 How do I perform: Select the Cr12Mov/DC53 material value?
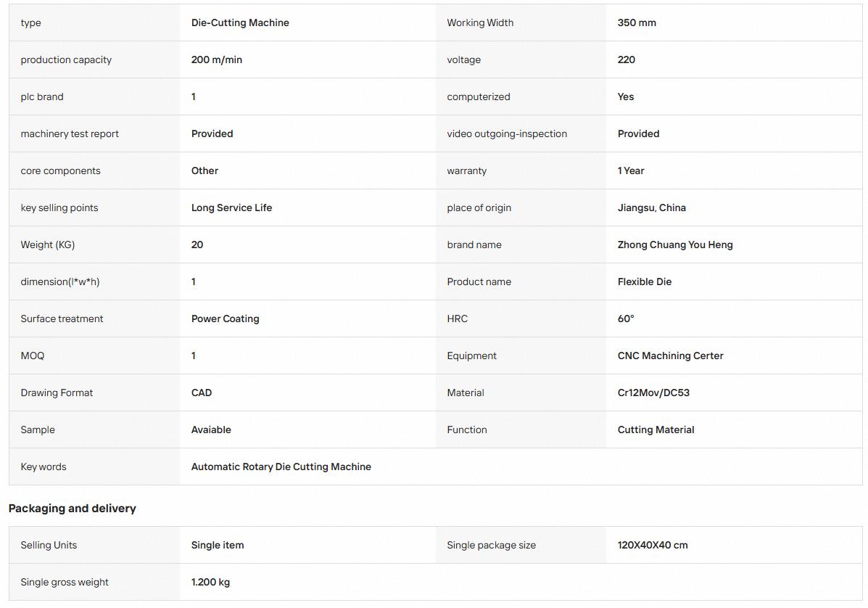tap(653, 393)
